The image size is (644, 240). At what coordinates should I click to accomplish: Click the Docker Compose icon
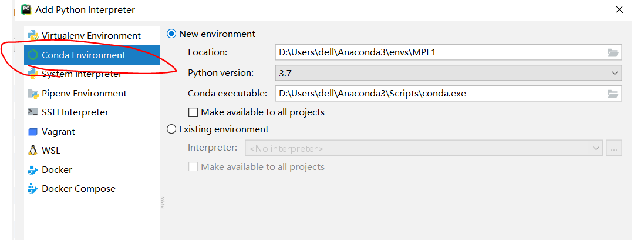(x=33, y=189)
